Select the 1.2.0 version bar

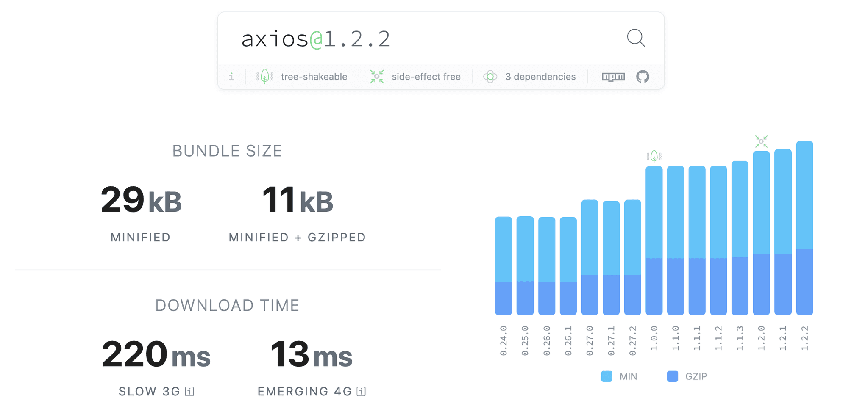point(761,233)
